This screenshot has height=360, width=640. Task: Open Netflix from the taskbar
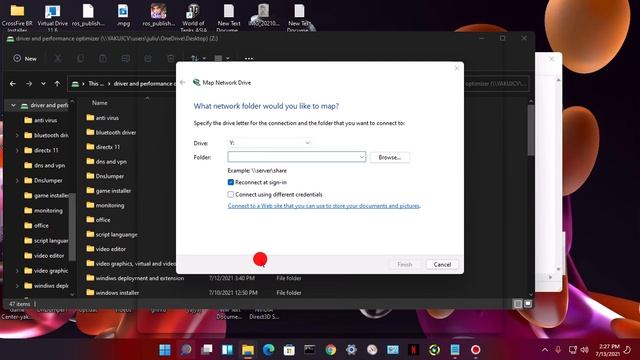413,350
